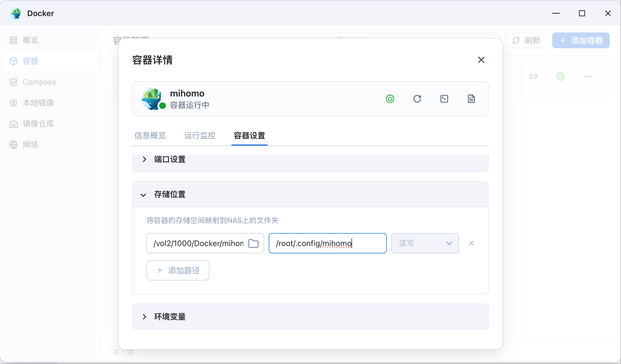
Task: Open the container log document icon
Action: (471, 99)
